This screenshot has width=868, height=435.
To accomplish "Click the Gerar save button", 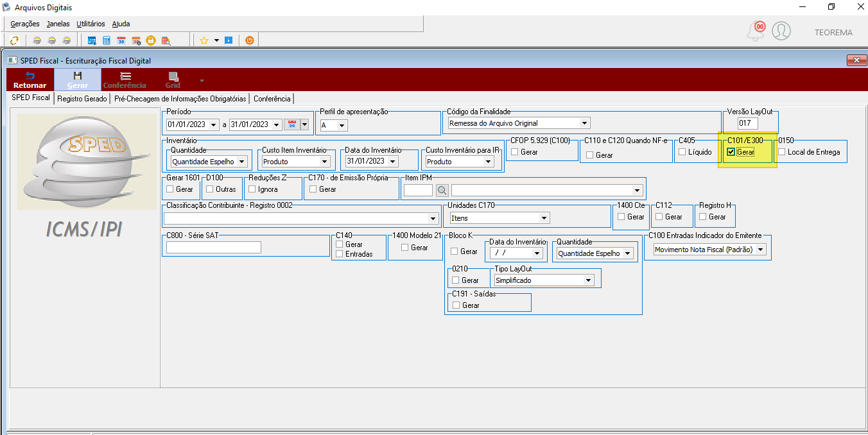I will (x=78, y=80).
